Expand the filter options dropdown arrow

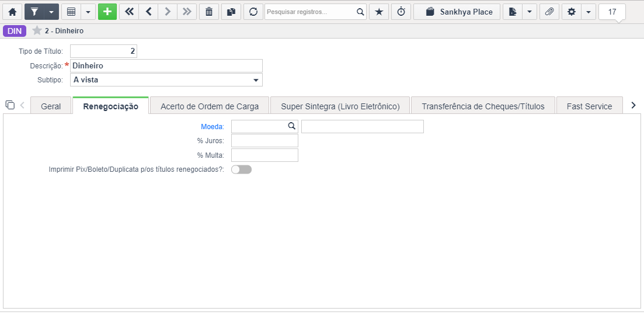click(51, 12)
